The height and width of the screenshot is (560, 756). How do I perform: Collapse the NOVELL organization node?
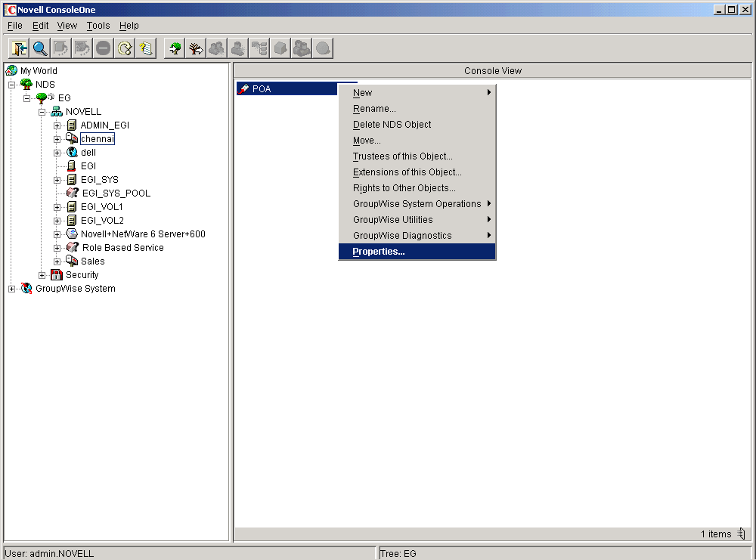click(42, 112)
